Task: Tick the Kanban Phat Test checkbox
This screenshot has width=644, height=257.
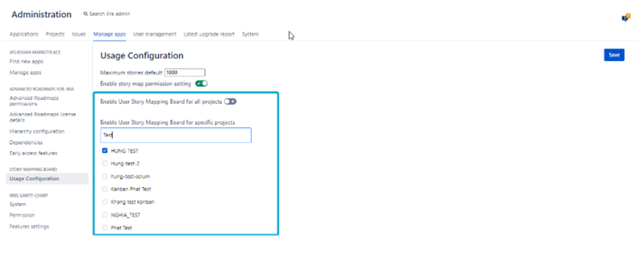Action: (105, 189)
